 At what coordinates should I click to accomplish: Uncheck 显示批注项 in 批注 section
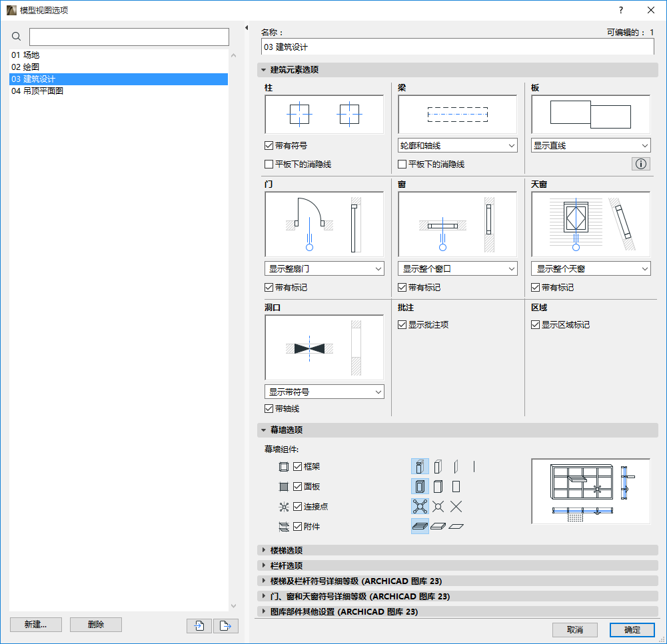(x=402, y=324)
